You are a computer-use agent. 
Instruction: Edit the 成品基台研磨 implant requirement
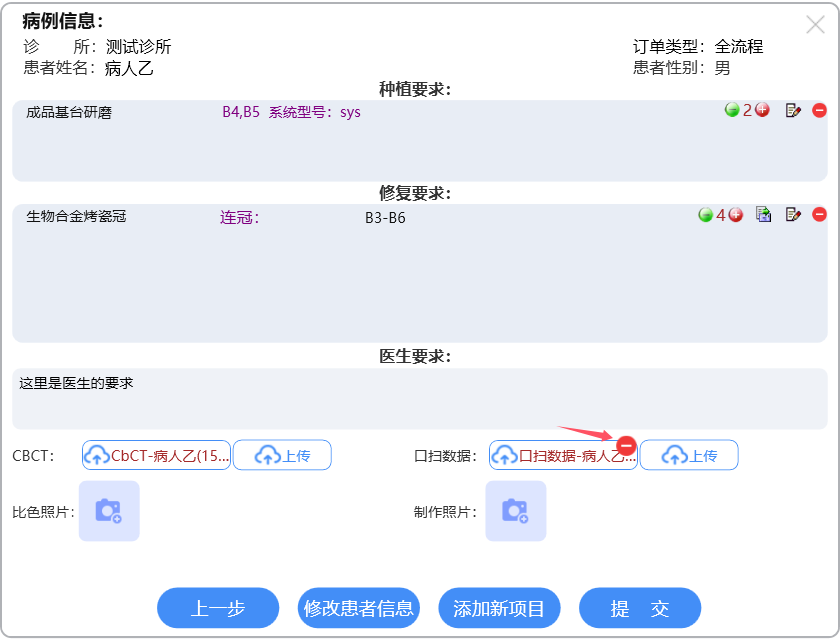click(x=793, y=111)
